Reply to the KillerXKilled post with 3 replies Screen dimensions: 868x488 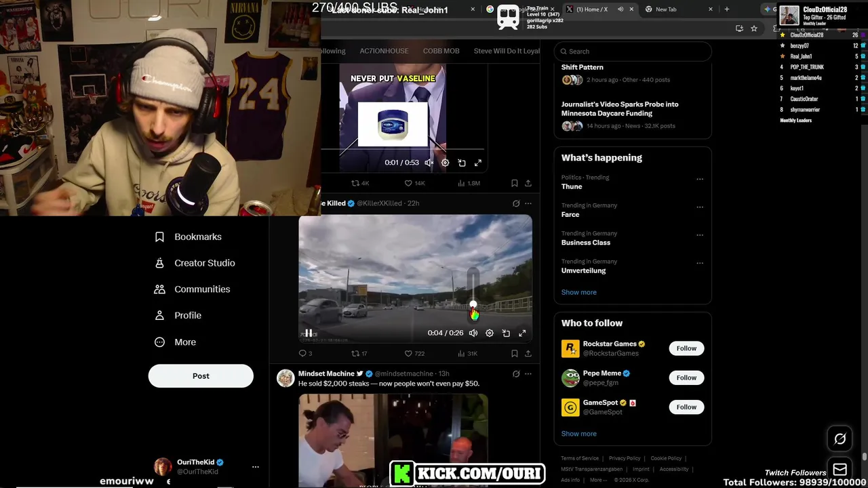(x=305, y=353)
